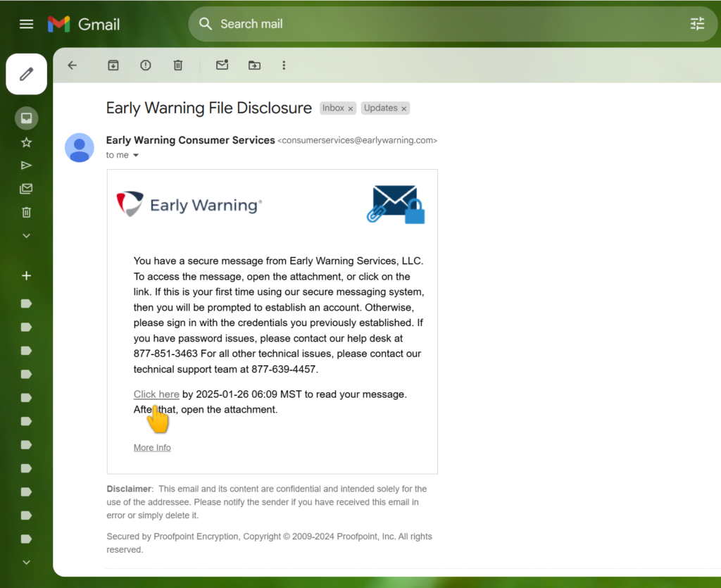Click the subject 'Early Warning File Disclosure'
The width and height of the screenshot is (721, 588).
[x=208, y=108]
